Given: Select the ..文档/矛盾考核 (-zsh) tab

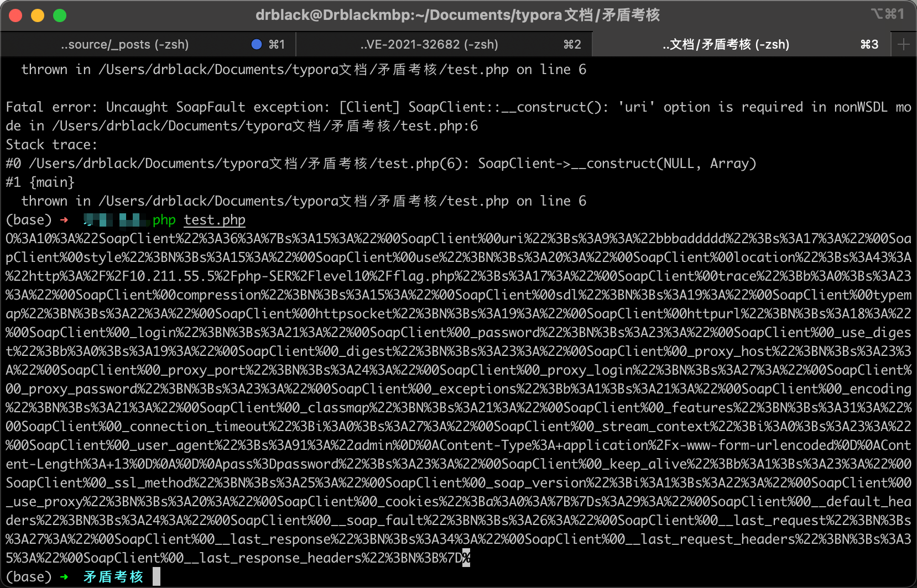Looking at the screenshot, I should pyautogui.click(x=741, y=44).
